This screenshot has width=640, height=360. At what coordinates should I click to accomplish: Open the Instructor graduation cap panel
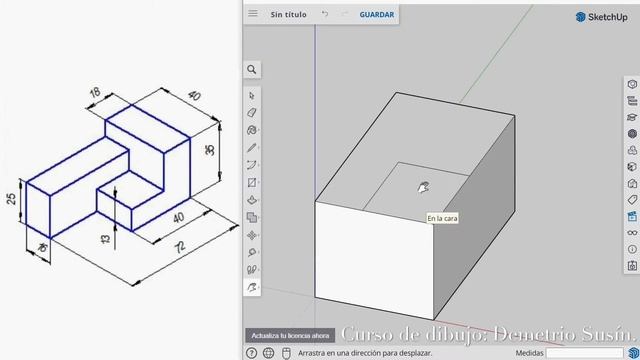click(x=632, y=117)
